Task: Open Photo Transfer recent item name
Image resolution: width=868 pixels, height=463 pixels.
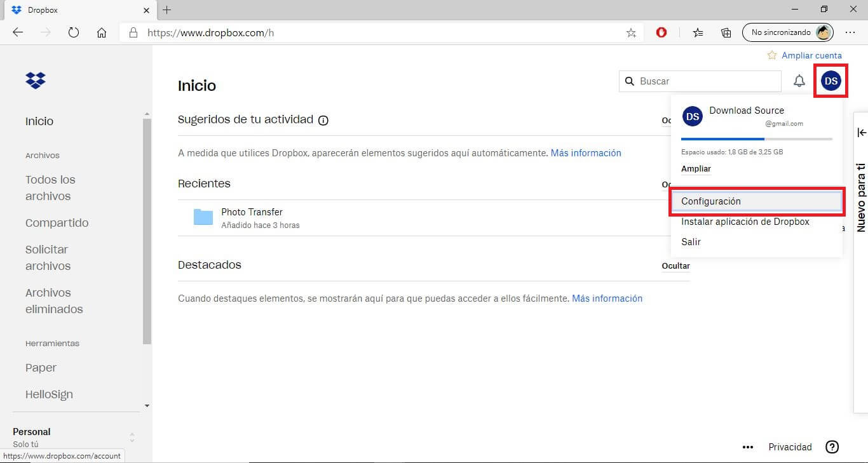Action: (252, 212)
